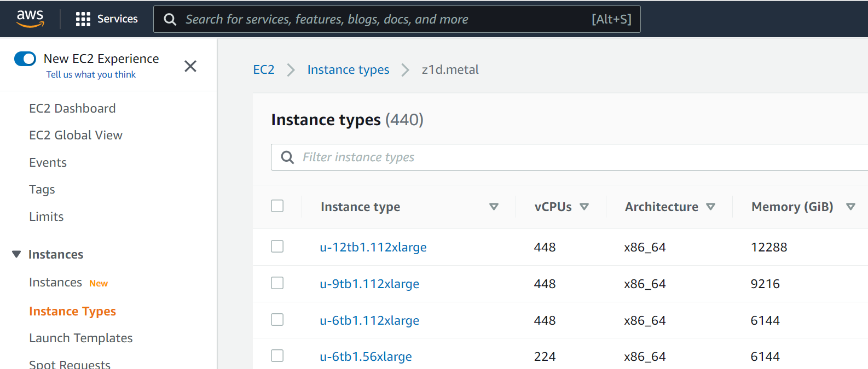Navigate to EC2 breadcrumb link
This screenshot has height=369, width=868.
tap(264, 69)
